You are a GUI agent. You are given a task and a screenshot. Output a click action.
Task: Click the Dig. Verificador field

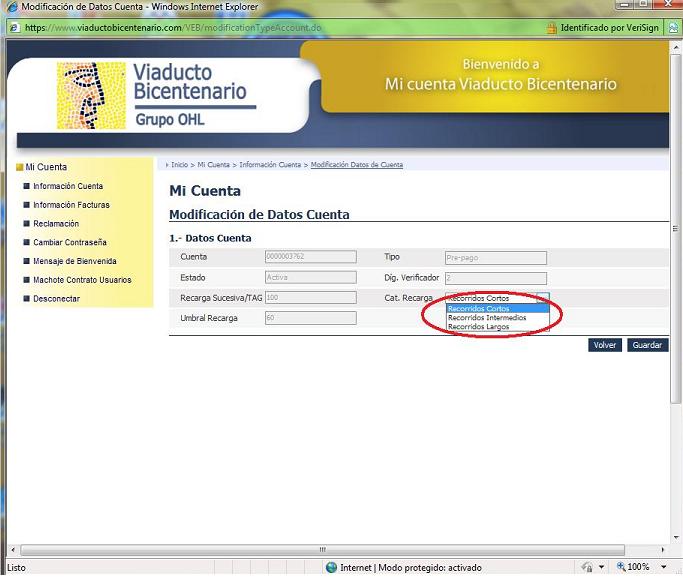click(x=496, y=278)
